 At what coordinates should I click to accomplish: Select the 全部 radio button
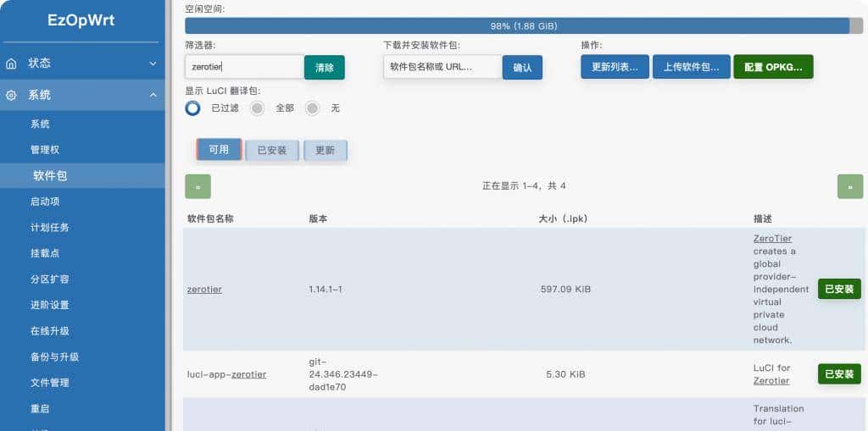[257, 108]
